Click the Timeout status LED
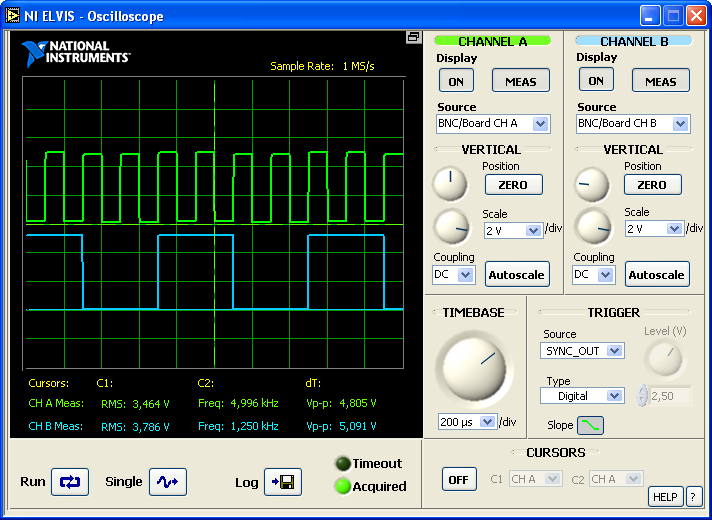Screen dimensions: 712x520 point(343,464)
